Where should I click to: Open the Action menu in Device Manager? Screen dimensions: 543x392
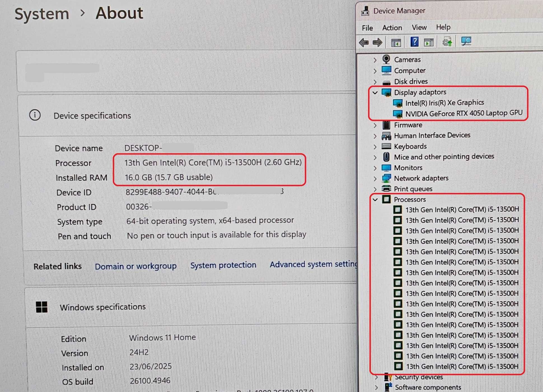(x=392, y=28)
